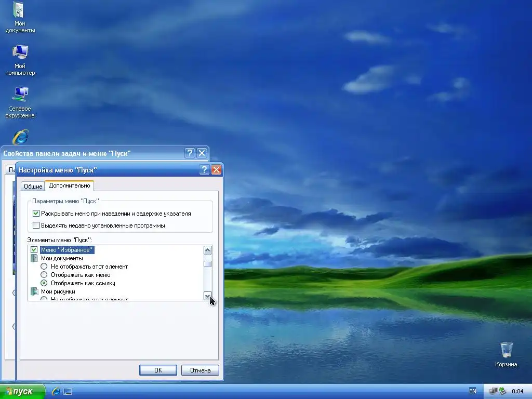Click the safely remove hardware tray icon
The width and height of the screenshot is (532, 399).
503,391
